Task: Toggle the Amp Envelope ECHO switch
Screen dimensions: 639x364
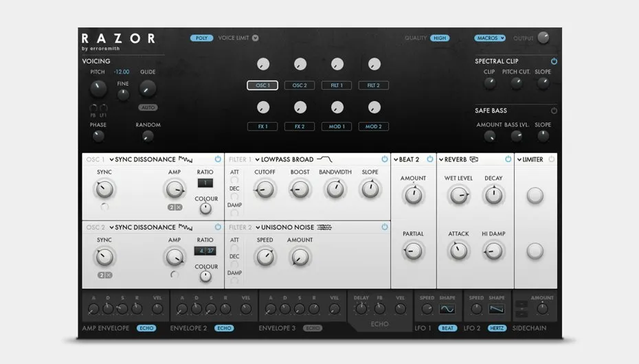Action: click(146, 328)
